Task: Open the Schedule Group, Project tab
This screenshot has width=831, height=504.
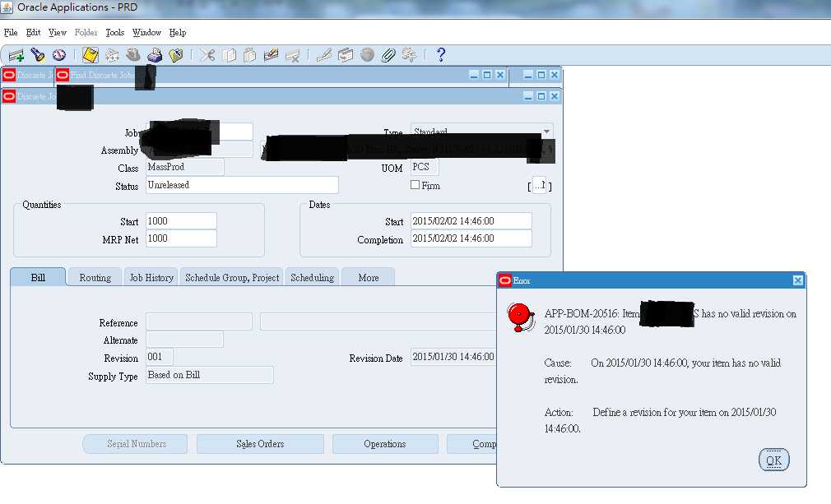Action: point(232,277)
